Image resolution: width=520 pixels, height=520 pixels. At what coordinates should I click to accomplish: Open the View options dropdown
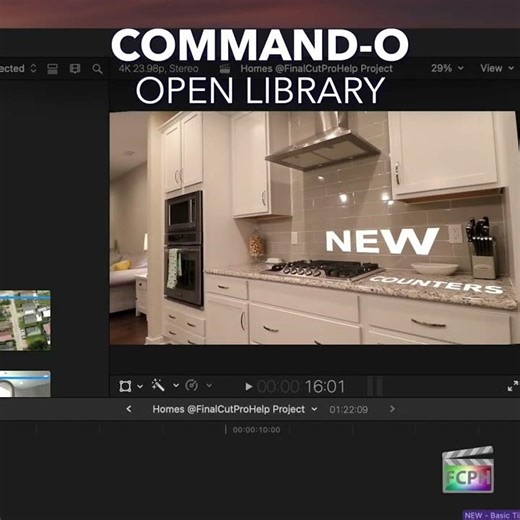click(497, 68)
